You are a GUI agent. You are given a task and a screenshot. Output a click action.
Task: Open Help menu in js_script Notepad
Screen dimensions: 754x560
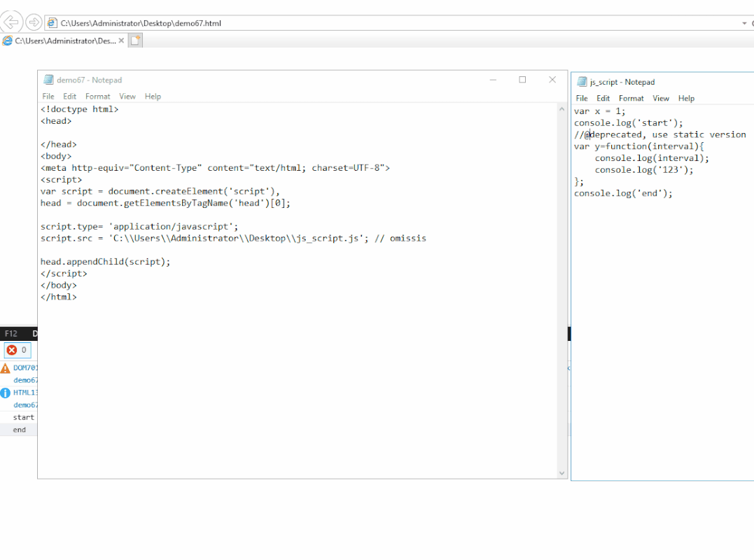coord(686,99)
